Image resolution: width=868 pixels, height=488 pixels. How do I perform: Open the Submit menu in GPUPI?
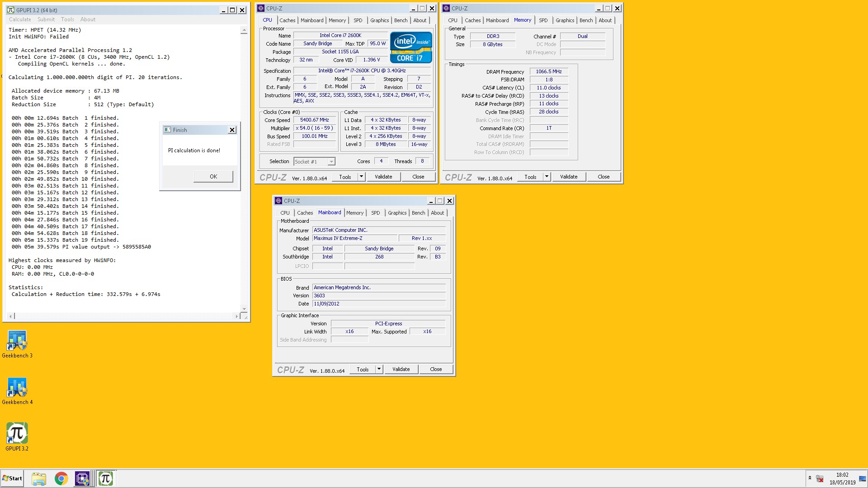[x=46, y=19]
